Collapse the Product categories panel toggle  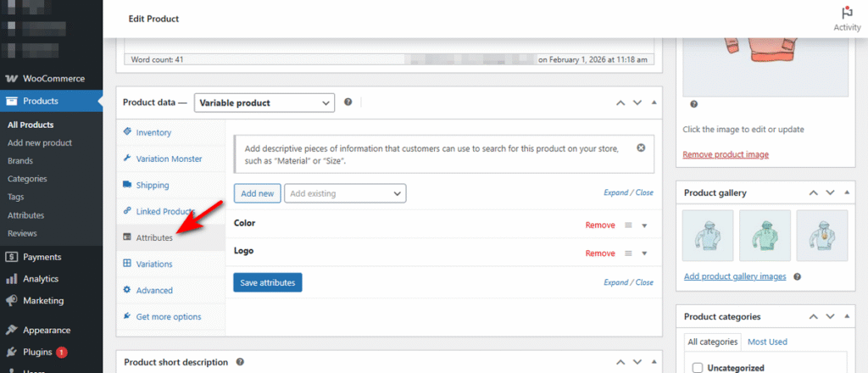point(847,316)
